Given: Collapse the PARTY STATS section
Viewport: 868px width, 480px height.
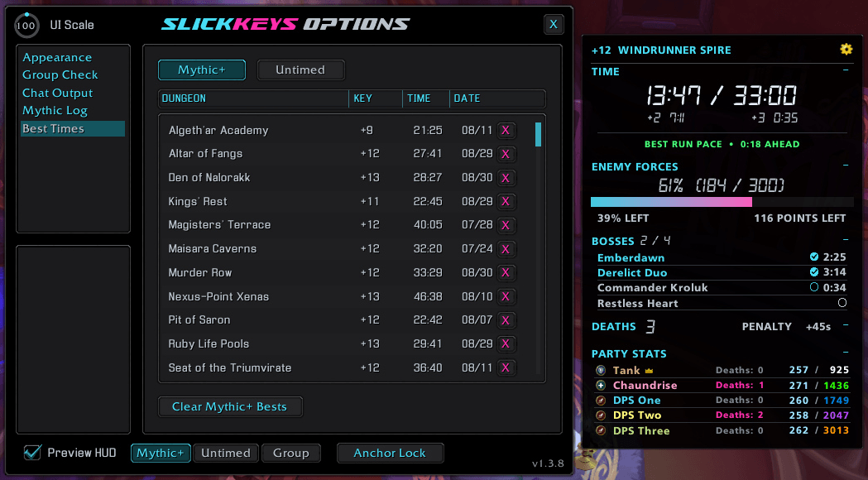Looking at the screenshot, I should (846, 352).
